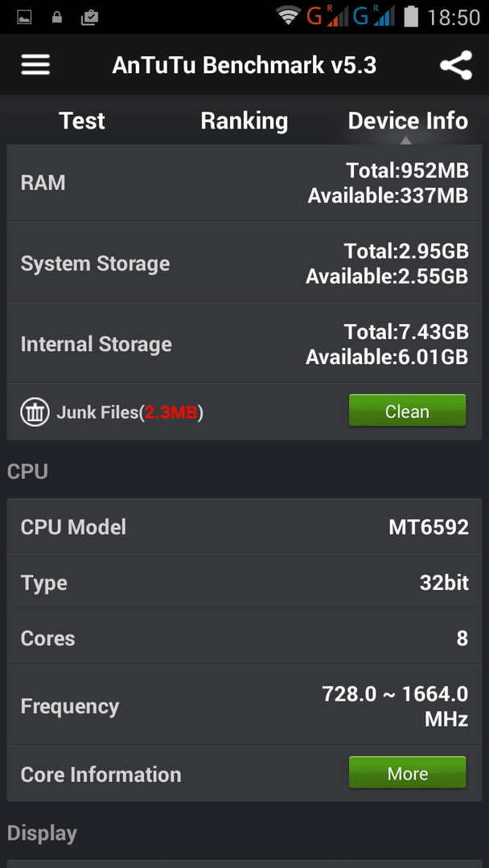Switch to the Test tab
The height and width of the screenshot is (868, 489).
click(82, 121)
